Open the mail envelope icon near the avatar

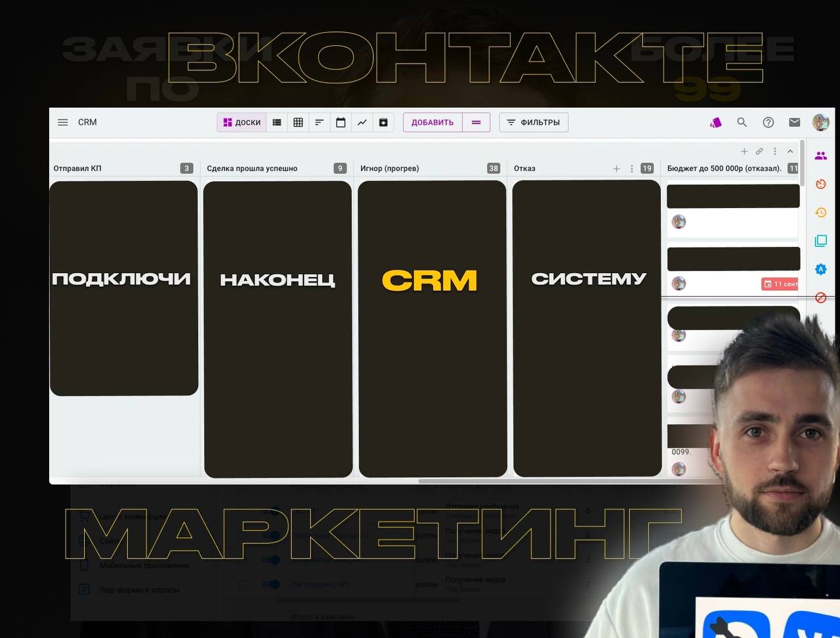pyautogui.click(x=794, y=122)
